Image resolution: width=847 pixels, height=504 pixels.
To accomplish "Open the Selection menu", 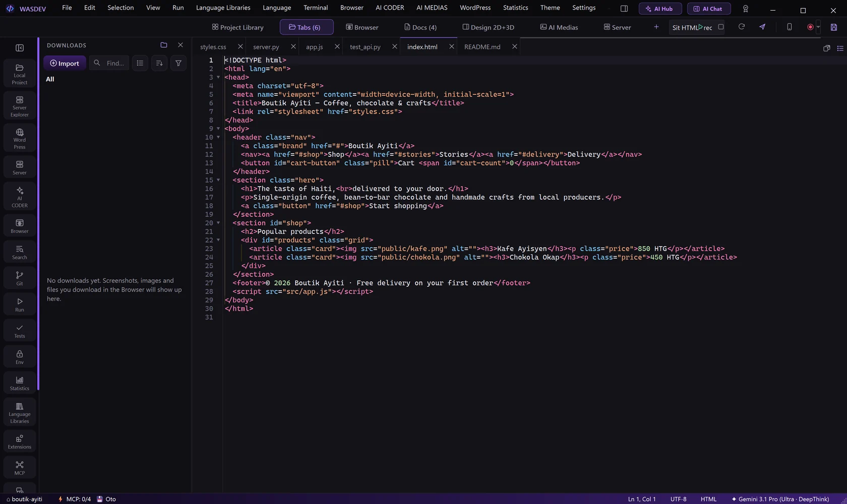I will pos(120,8).
